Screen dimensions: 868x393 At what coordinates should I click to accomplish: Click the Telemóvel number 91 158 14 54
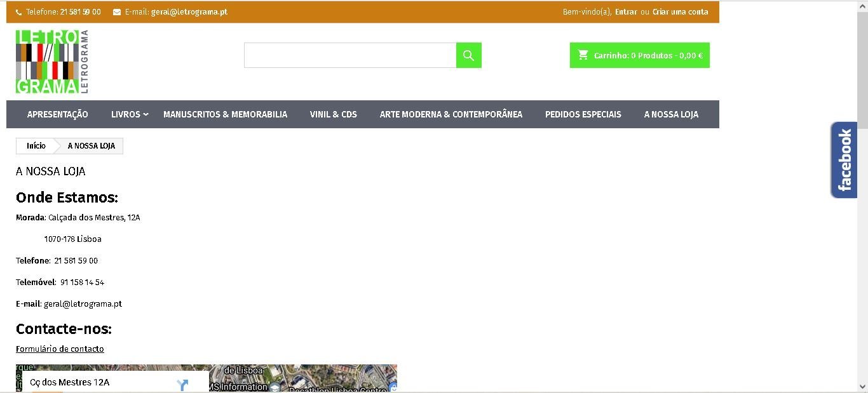pyautogui.click(x=82, y=283)
